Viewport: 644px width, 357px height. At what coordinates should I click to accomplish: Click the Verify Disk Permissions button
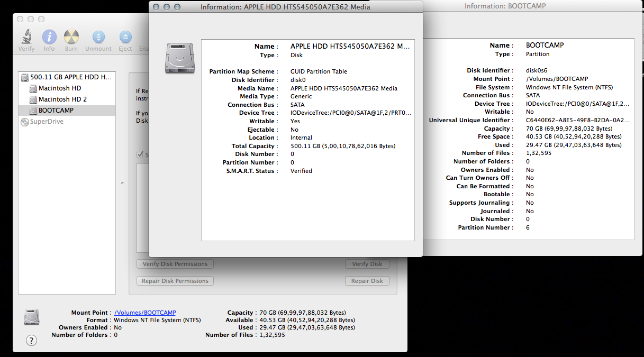coord(175,264)
